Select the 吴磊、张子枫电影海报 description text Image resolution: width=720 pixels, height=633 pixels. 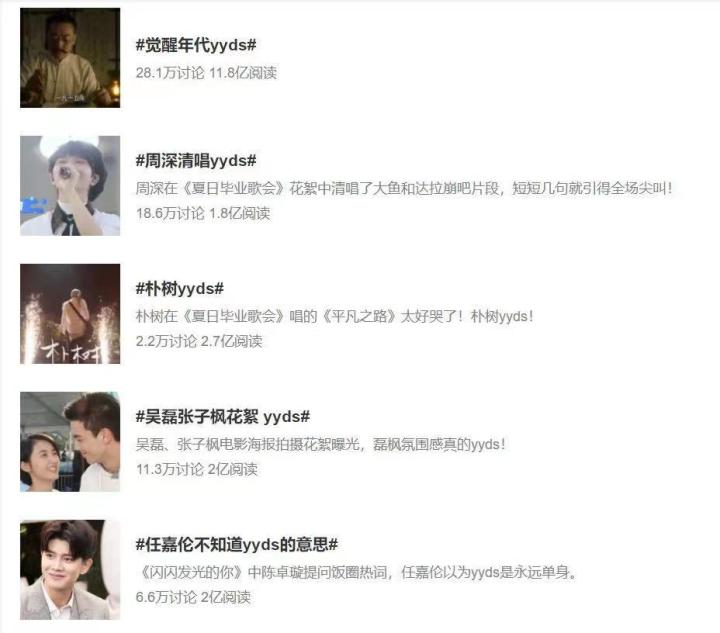click(321, 444)
